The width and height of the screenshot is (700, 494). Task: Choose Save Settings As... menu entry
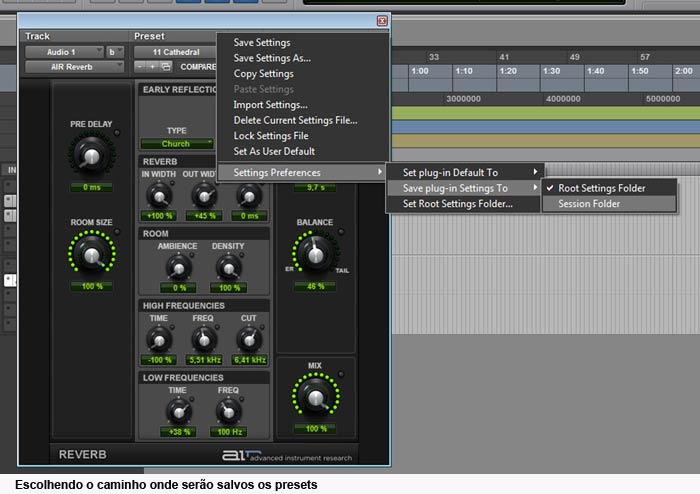(272, 58)
